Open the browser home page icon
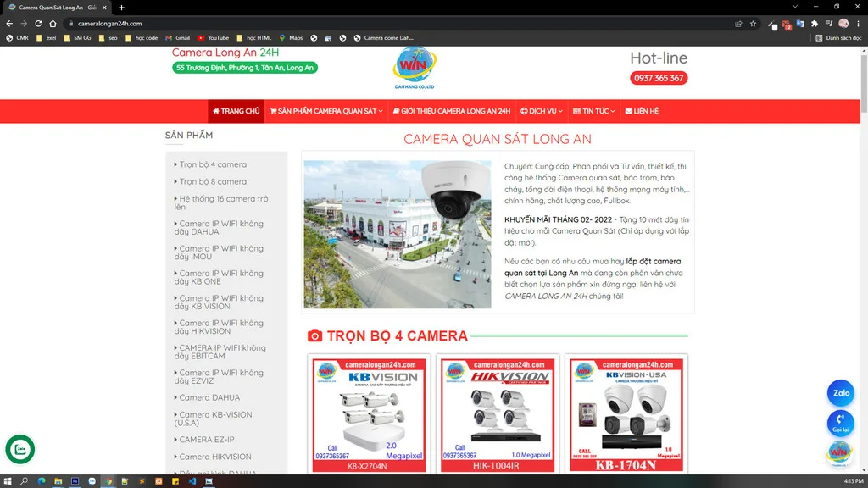 click(53, 23)
